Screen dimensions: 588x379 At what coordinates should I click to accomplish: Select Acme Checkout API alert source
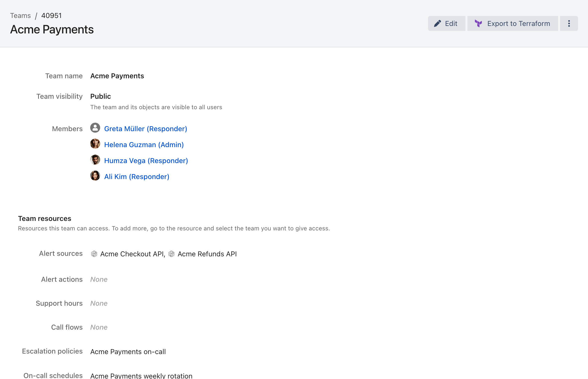pos(132,254)
